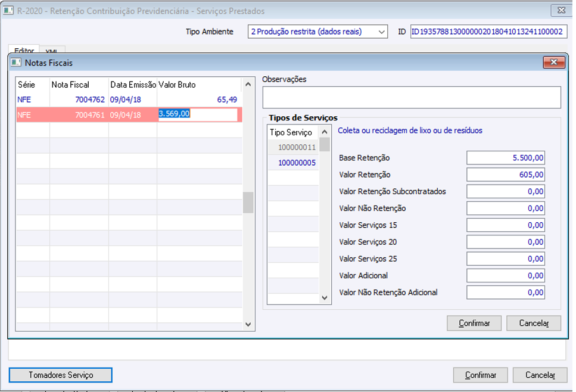Image resolution: width=576 pixels, height=392 pixels.
Task: Confirm the Notas Fiscais dialog
Action: click(474, 323)
